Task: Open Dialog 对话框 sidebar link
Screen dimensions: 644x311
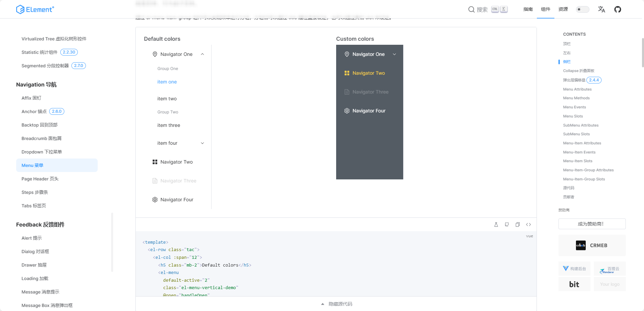Action: click(35, 251)
